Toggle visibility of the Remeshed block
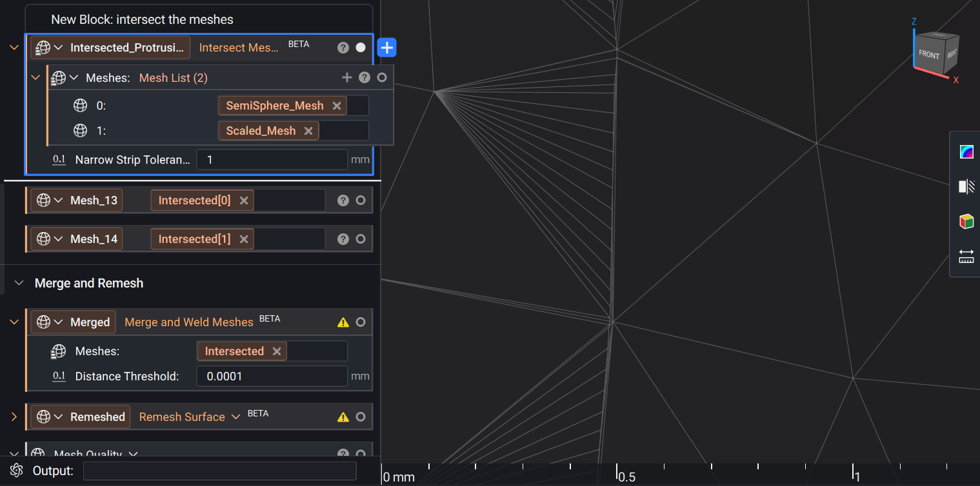Screen dimensions: 980x486 tap(361, 417)
